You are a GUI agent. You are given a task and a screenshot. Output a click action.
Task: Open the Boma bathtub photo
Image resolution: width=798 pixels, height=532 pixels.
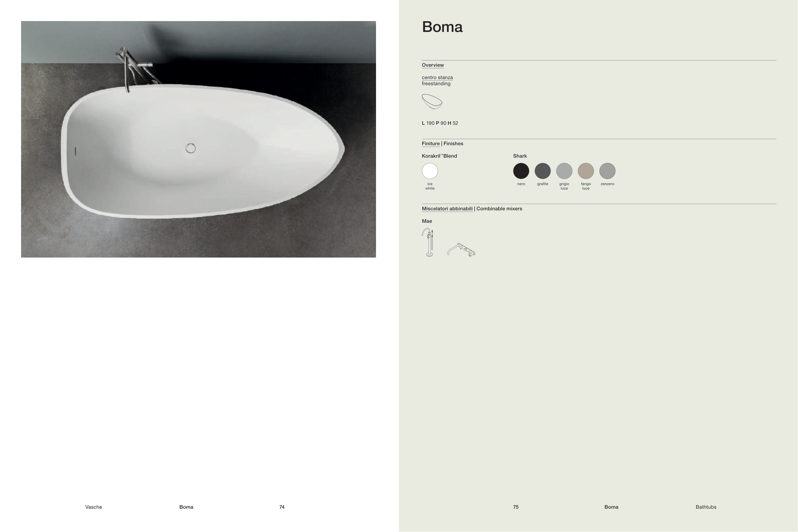click(199, 139)
